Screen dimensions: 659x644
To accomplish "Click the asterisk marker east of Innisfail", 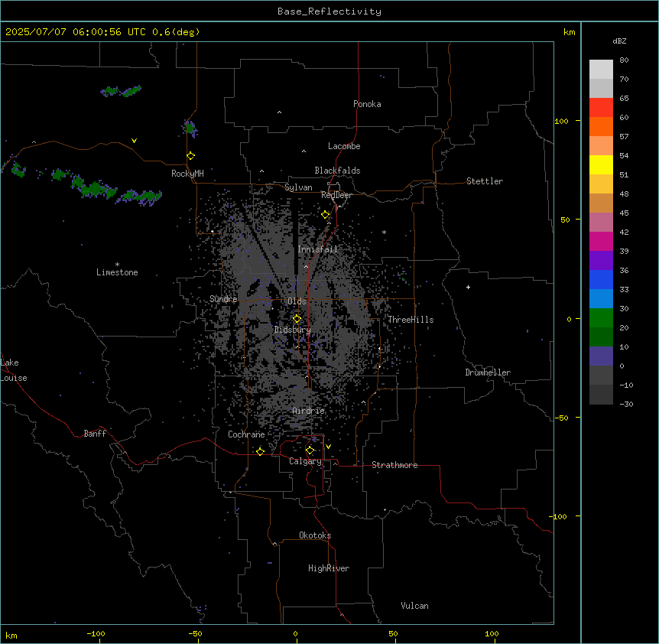I will (384, 232).
